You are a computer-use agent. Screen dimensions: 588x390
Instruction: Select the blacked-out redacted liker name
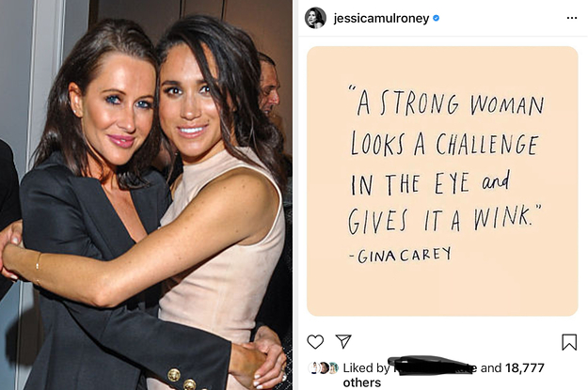[431, 366]
